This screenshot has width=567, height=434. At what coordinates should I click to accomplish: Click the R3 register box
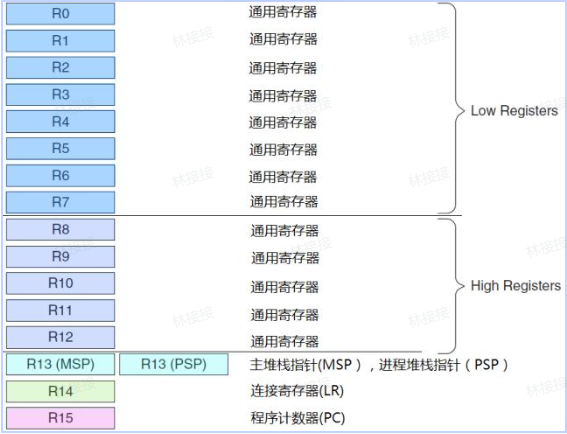coord(60,95)
